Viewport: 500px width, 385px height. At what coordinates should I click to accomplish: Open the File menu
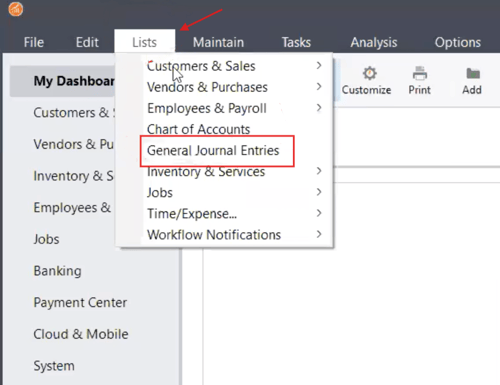pyautogui.click(x=34, y=42)
